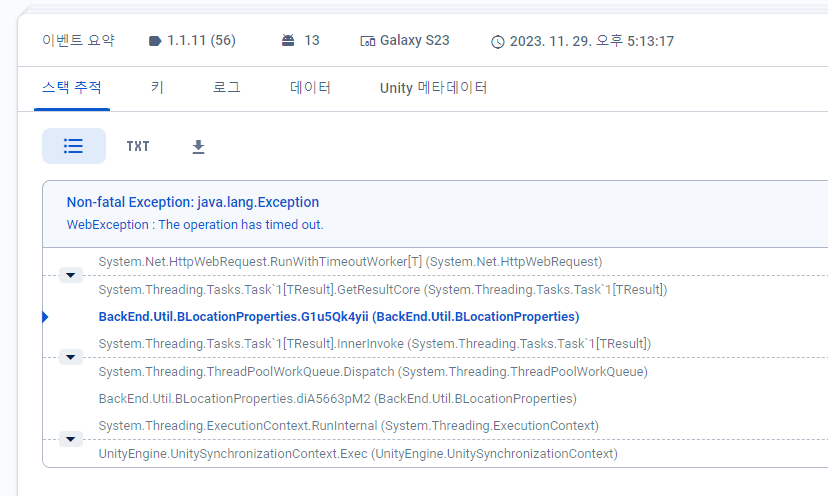
Task: Select the Task InnerInvoke frame
Action: coord(375,344)
